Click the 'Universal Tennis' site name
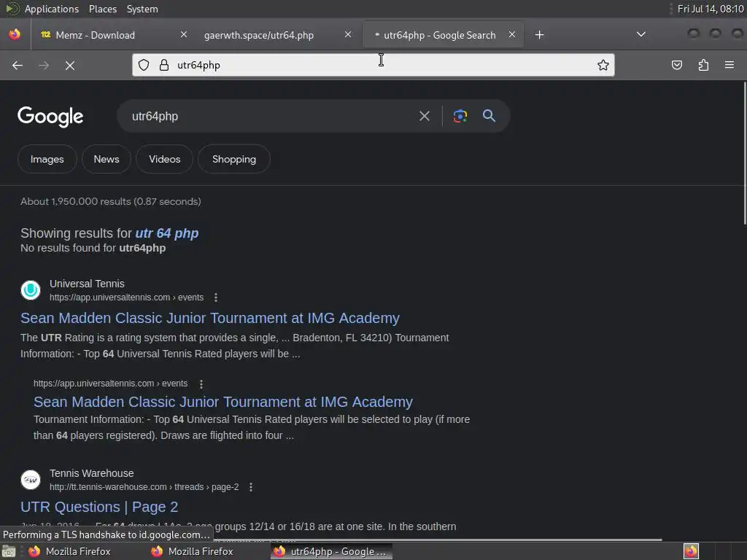Image resolution: width=747 pixels, height=560 pixels. pos(88,284)
